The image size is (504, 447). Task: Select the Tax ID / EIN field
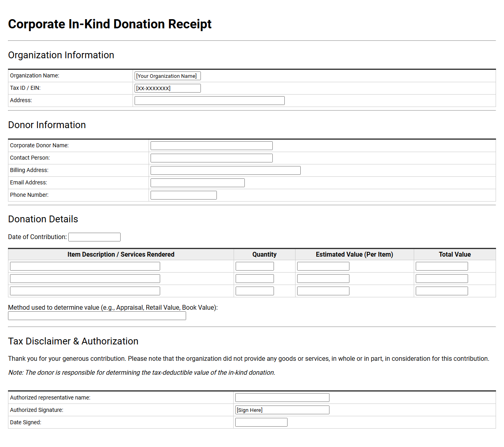(x=168, y=88)
